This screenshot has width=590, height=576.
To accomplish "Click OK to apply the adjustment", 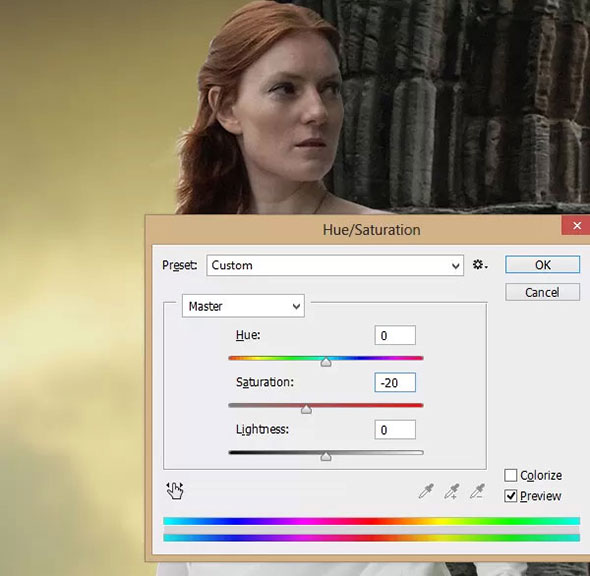I will [543, 265].
